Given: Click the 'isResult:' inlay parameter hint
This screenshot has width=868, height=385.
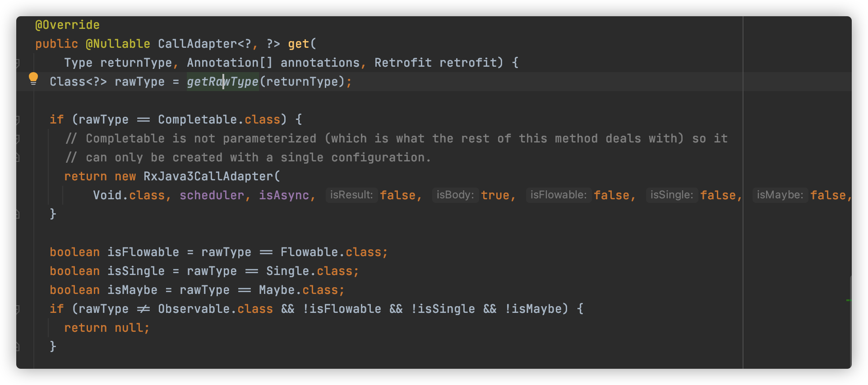Looking at the screenshot, I should click(351, 195).
